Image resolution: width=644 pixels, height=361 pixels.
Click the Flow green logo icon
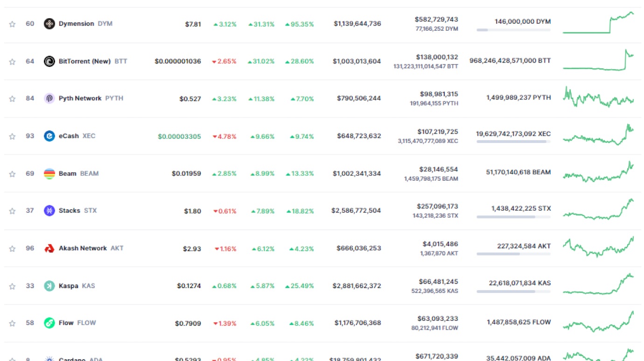49,323
